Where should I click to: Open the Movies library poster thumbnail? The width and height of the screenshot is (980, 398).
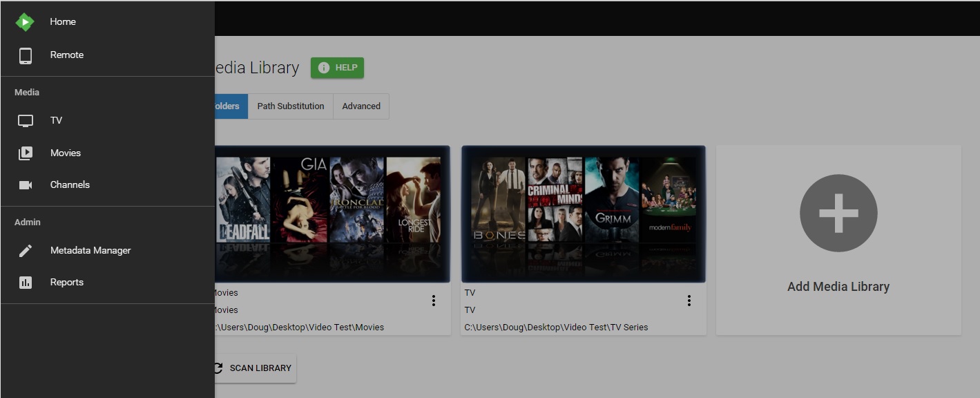point(332,214)
